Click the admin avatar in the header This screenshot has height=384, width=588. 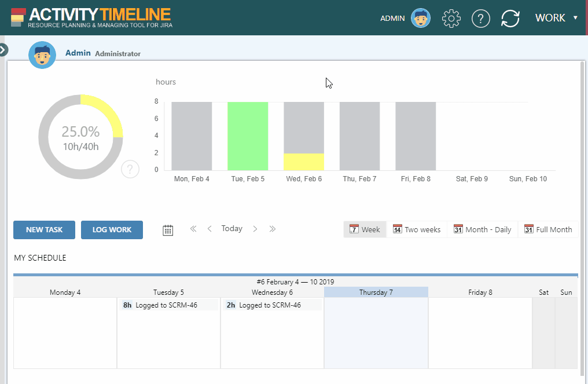click(x=421, y=19)
